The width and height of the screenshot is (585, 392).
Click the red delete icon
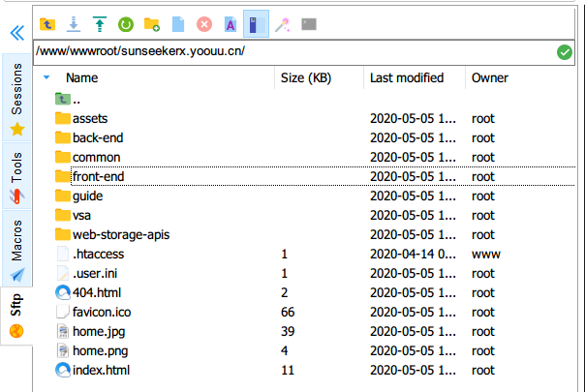click(203, 22)
